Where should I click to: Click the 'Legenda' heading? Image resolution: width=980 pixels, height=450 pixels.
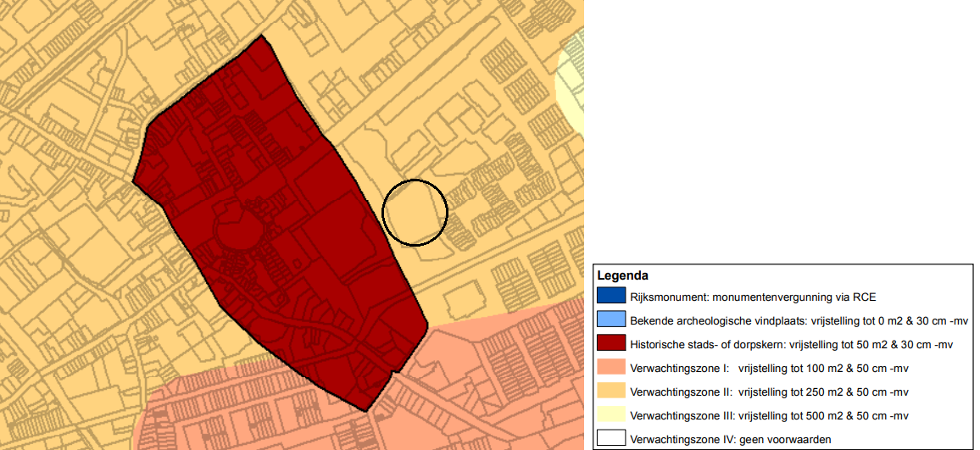[x=622, y=275]
